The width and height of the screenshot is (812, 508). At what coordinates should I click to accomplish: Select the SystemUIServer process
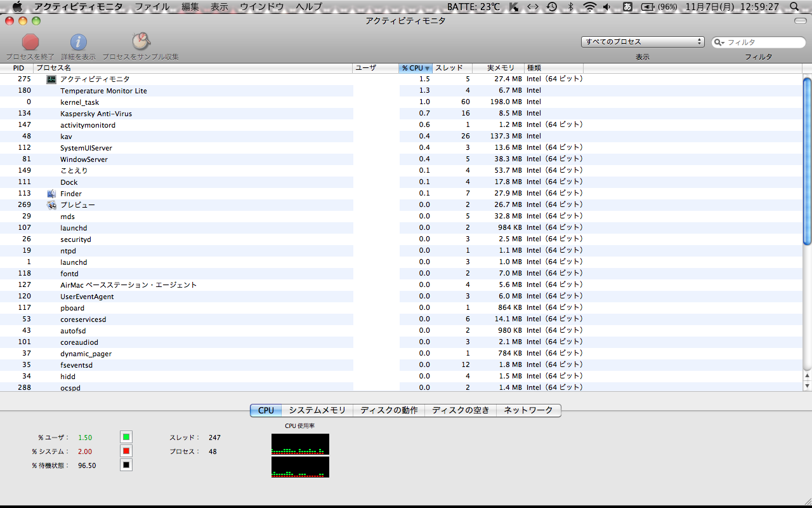coord(401,148)
